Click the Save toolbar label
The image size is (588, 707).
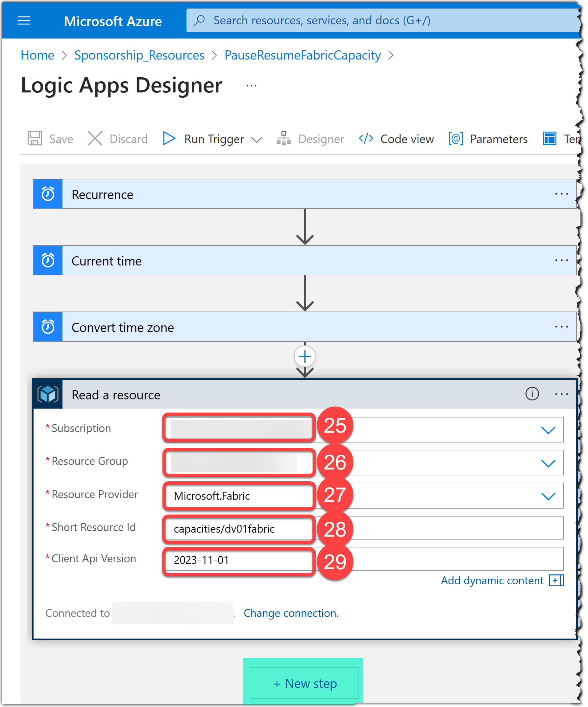(61, 139)
